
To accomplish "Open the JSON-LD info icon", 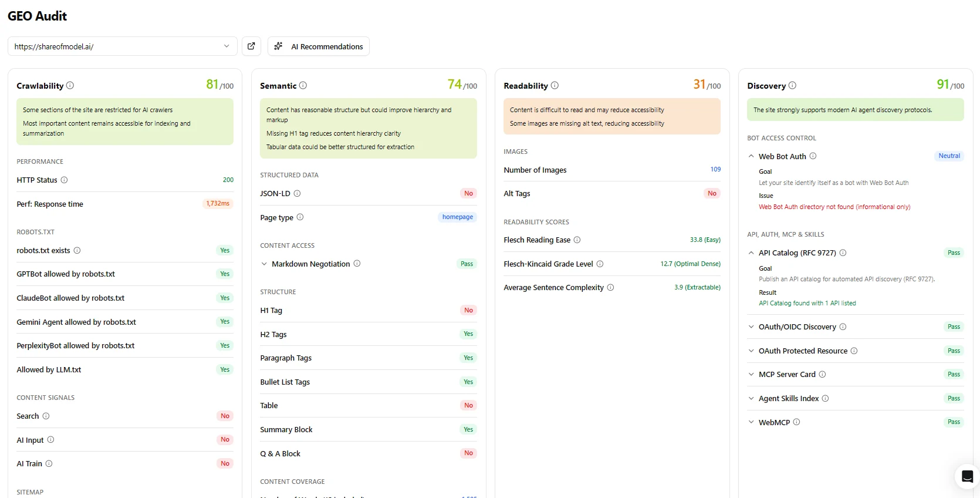I will point(297,194).
